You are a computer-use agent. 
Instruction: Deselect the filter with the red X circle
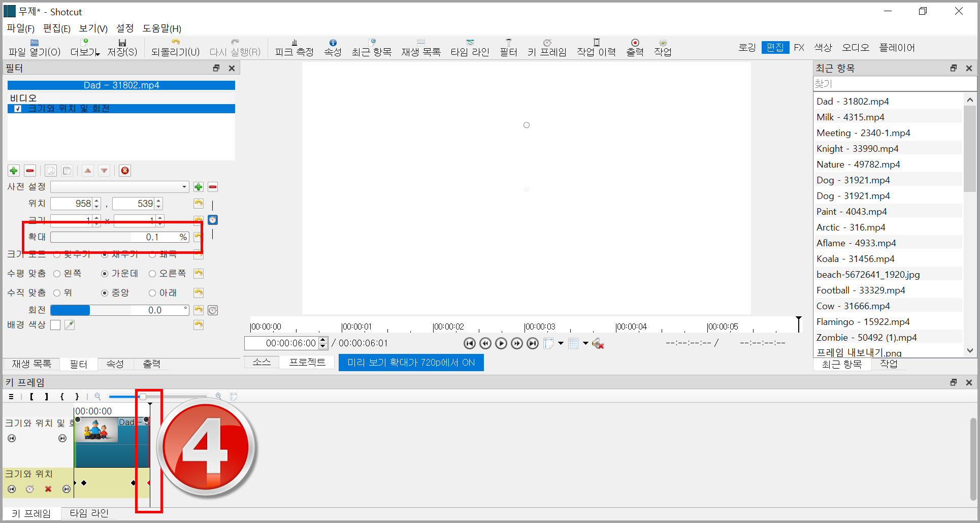pyautogui.click(x=125, y=171)
